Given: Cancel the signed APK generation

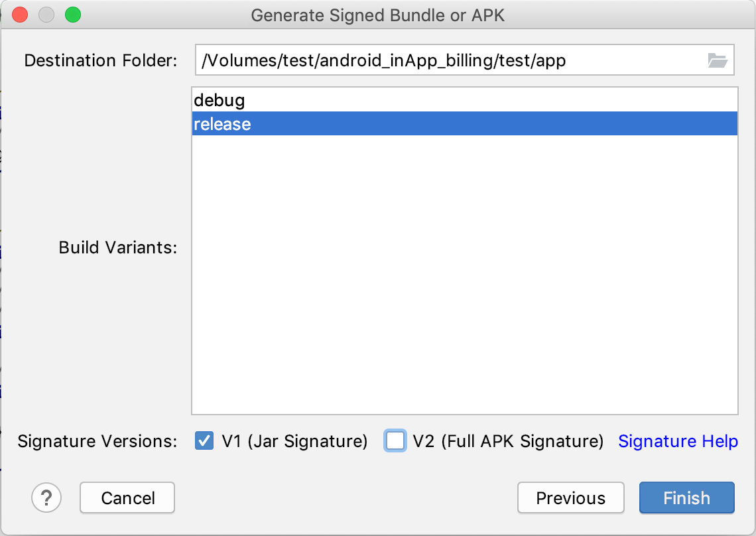Looking at the screenshot, I should (x=127, y=498).
